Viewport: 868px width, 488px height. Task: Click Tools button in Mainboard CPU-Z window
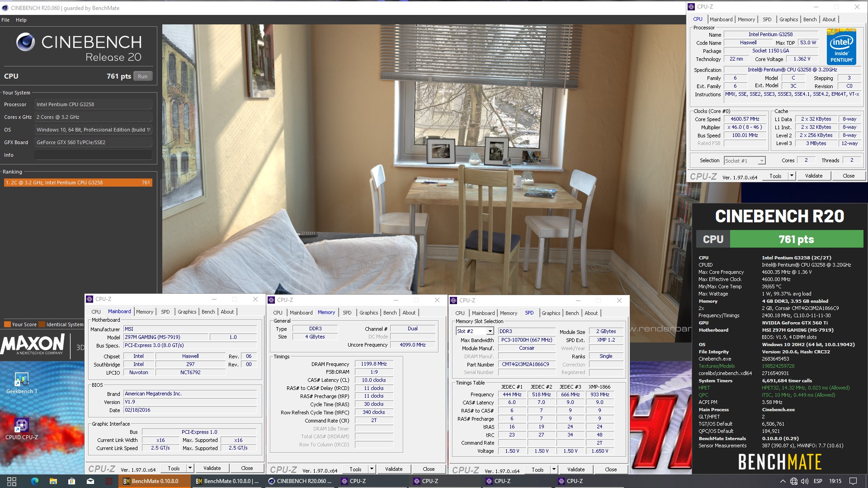(x=174, y=468)
